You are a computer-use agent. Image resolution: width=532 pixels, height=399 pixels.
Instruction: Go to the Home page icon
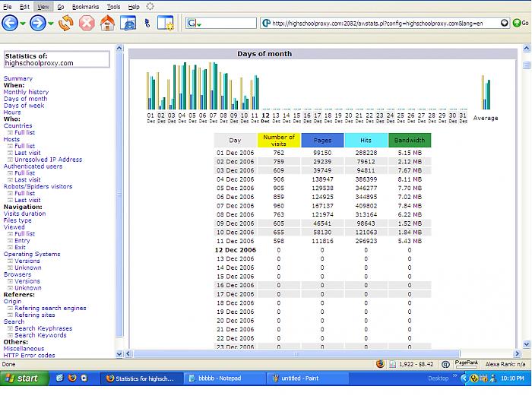point(107,23)
